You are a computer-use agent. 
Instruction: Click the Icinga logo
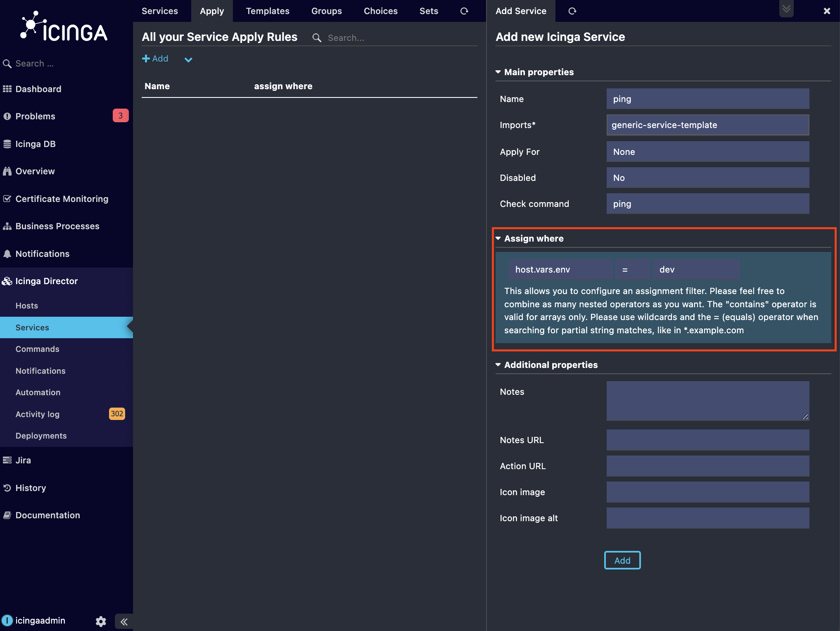coord(64,27)
